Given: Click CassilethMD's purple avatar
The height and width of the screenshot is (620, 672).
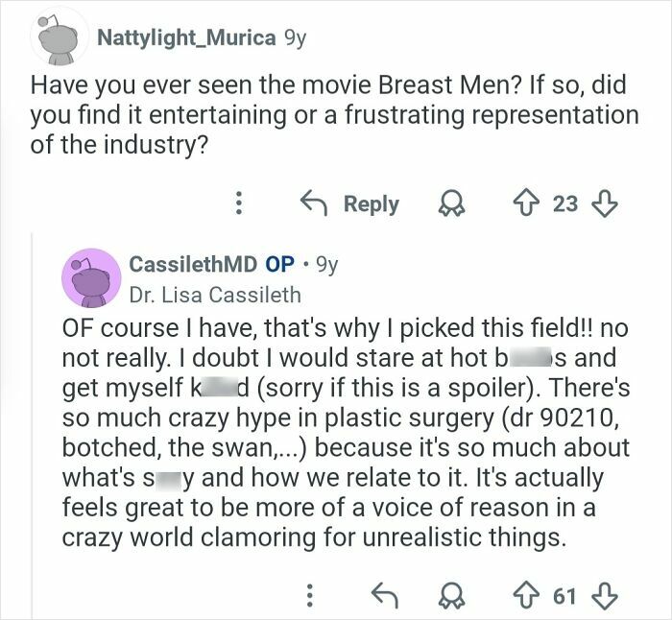Looking at the screenshot, I should pyautogui.click(x=90, y=276).
